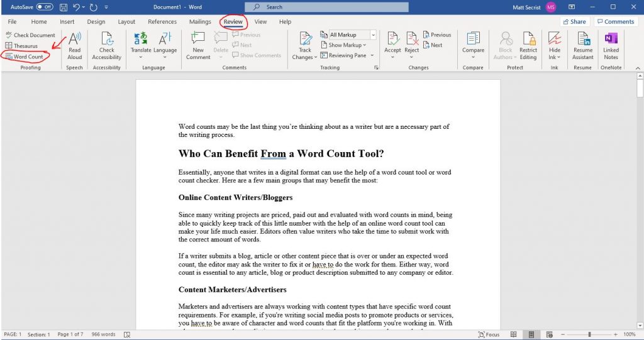Open the Language tool

[165, 45]
